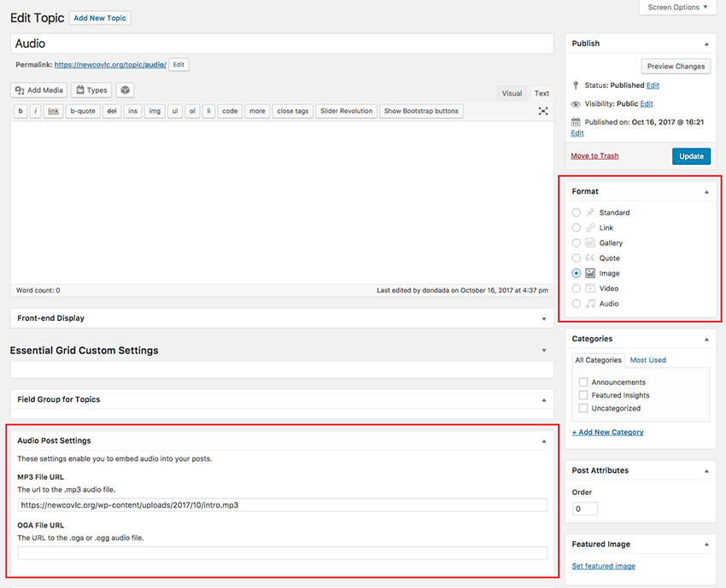Click the italic i quicktag button
The image size is (726, 588).
point(36,111)
